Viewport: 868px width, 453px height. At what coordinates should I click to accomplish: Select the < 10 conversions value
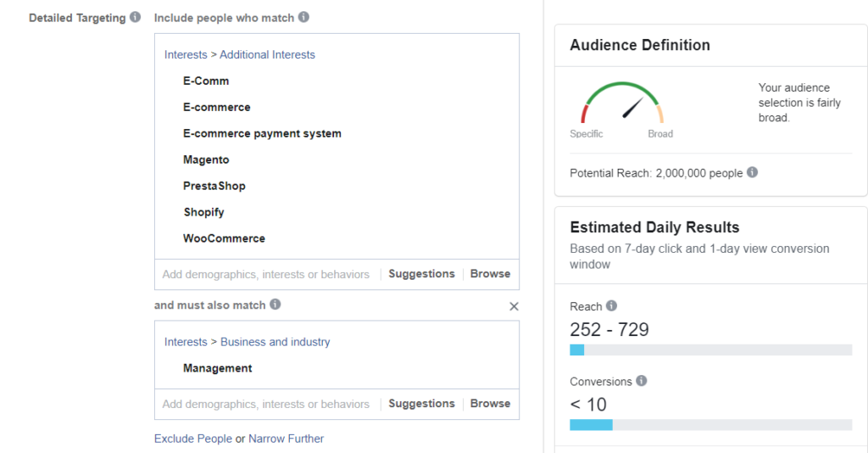point(588,405)
